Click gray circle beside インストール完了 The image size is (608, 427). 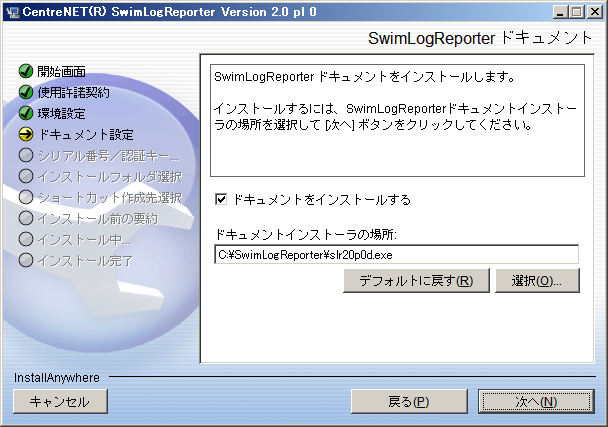point(26,260)
